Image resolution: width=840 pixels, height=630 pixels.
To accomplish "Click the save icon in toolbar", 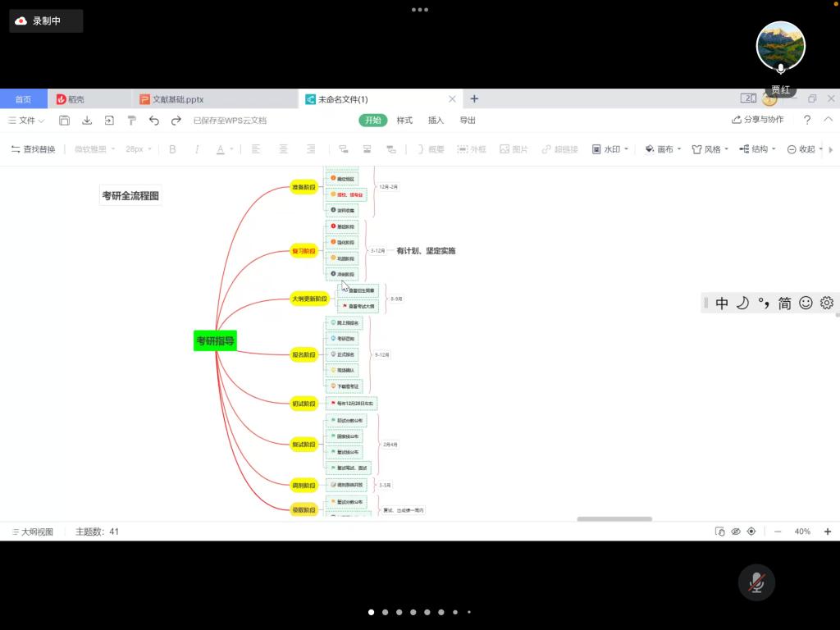I will [65, 121].
